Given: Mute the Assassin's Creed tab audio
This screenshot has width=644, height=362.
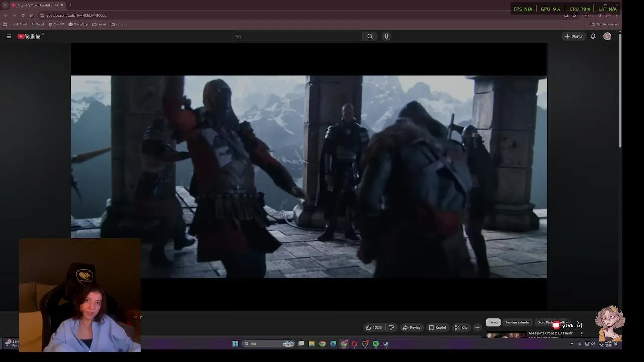Looking at the screenshot, I should point(56,5).
